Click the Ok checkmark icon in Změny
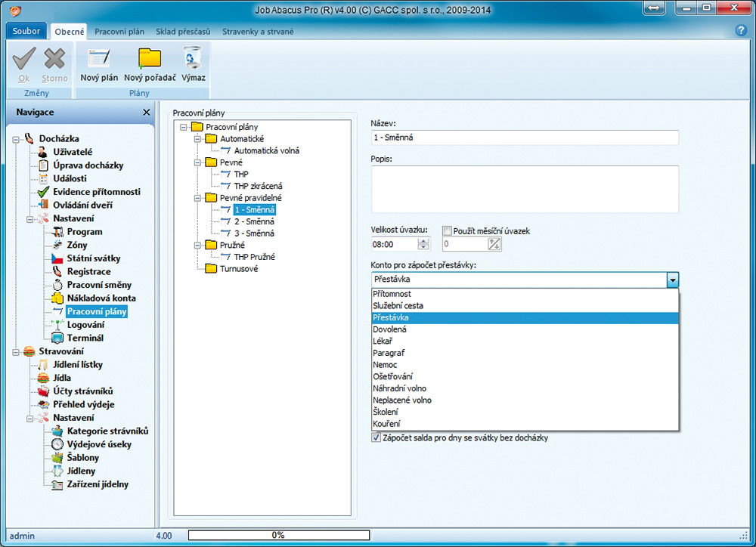756x547 pixels. click(24, 59)
